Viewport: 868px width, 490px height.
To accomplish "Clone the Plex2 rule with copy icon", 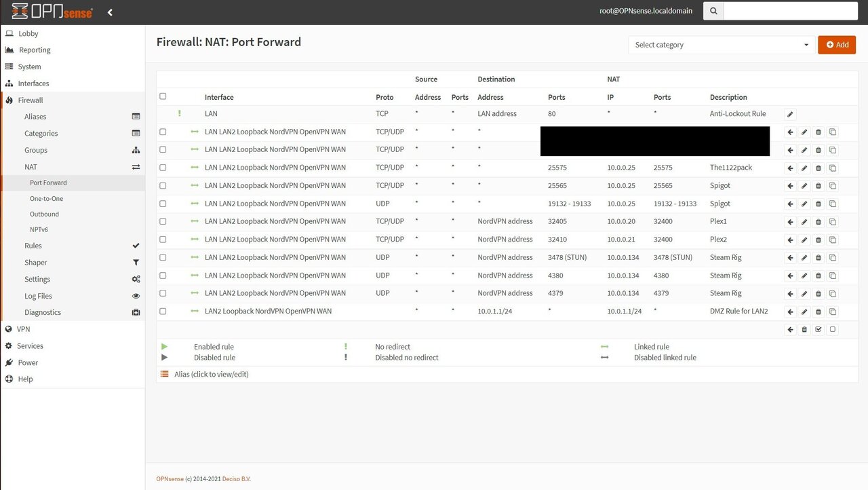I will (x=833, y=240).
